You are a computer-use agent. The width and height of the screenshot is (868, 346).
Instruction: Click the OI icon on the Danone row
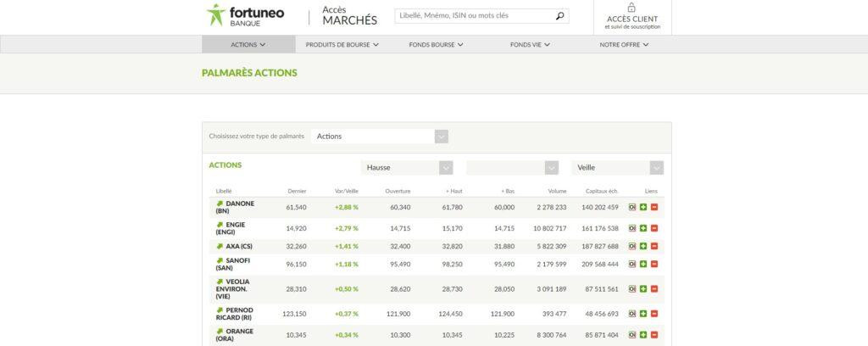point(632,207)
